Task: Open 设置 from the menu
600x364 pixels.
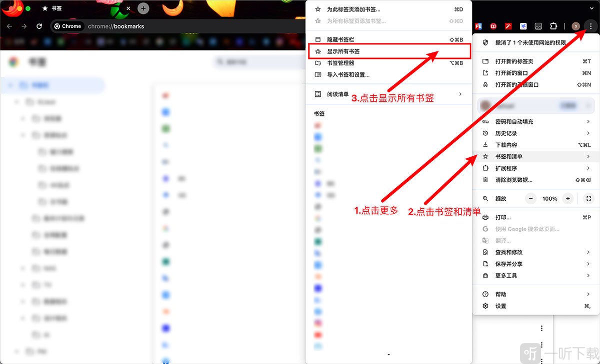Action: coord(536,306)
